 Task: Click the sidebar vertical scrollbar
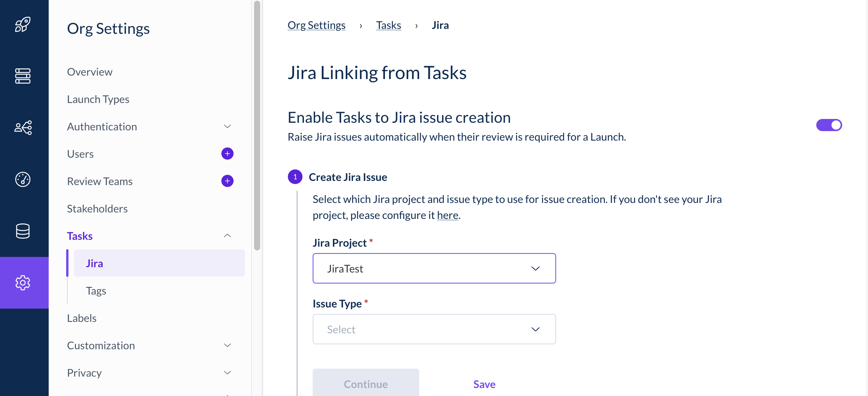tap(257, 125)
